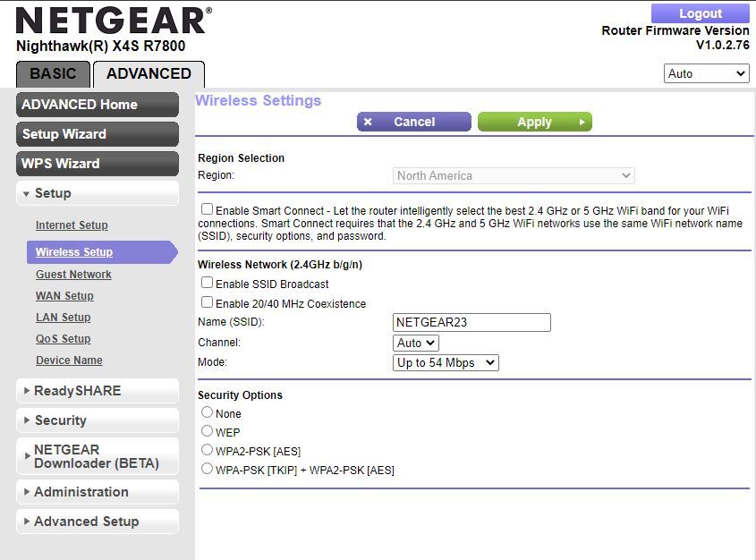The height and width of the screenshot is (560, 756).
Task: Open the LAN Setup page
Action: pos(63,318)
